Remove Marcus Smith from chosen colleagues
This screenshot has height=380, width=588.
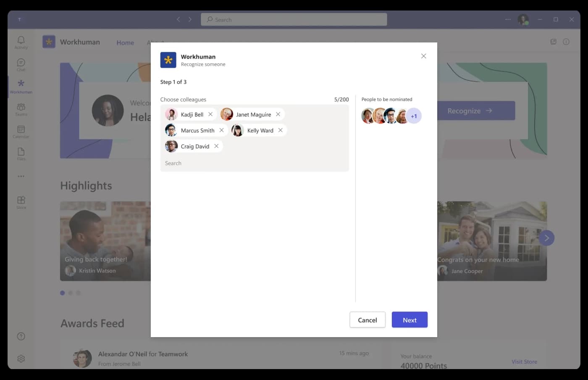(x=222, y=130)
